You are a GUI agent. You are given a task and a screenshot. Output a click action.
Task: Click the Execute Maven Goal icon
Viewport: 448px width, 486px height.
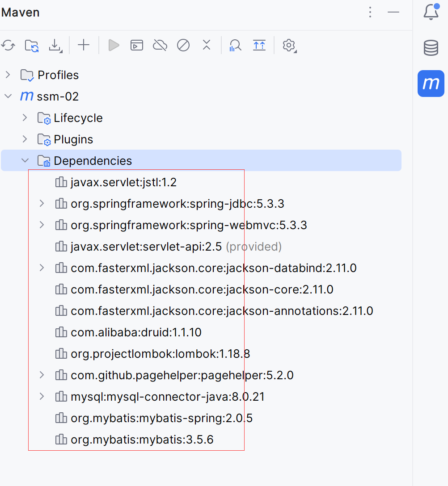(137, 45)
